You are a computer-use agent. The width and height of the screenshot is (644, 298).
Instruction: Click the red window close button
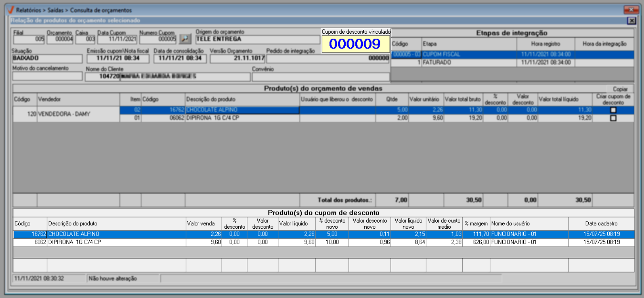point(631,10)
